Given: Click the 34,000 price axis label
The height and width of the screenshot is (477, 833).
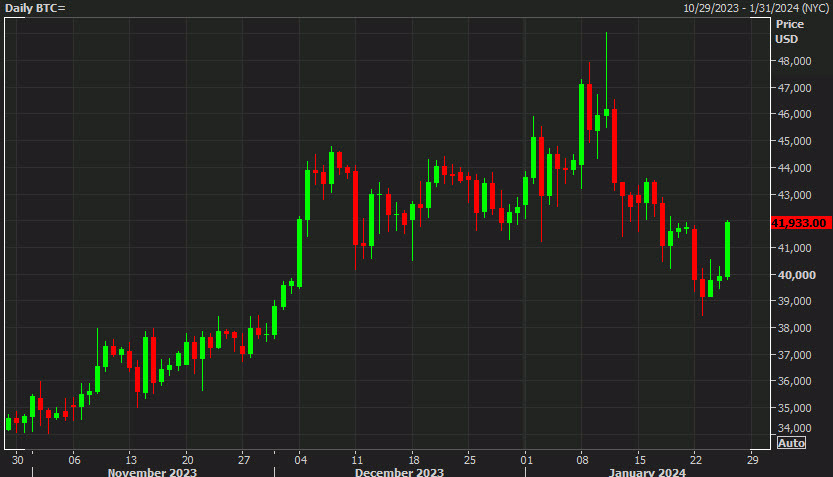Looking at the screenshot, I should point(794,428).
